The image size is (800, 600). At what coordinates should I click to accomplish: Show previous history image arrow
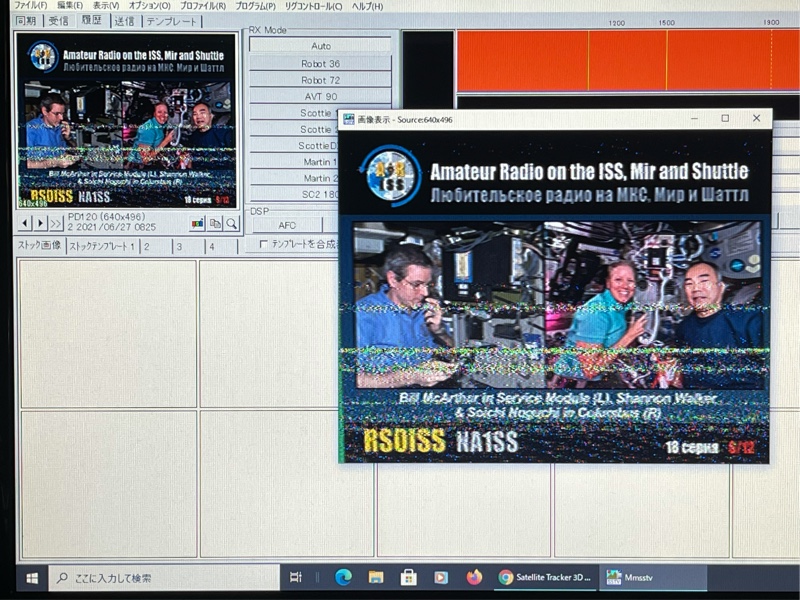tap(25, 223)
